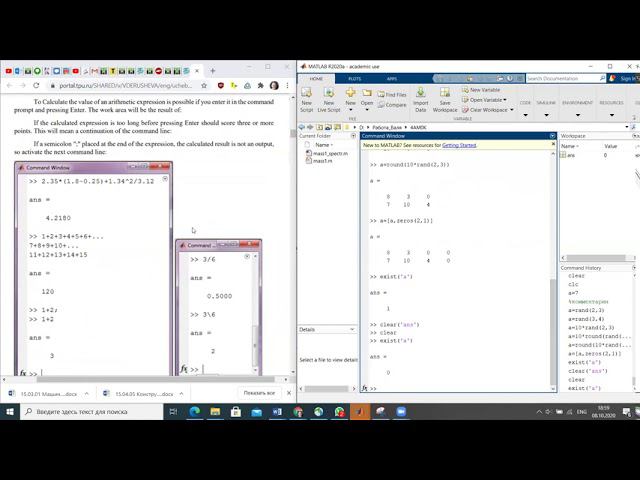This screenshot has height=480, width=640.
Task: Open new Chrome tab with plus
Action: (213, 71)
